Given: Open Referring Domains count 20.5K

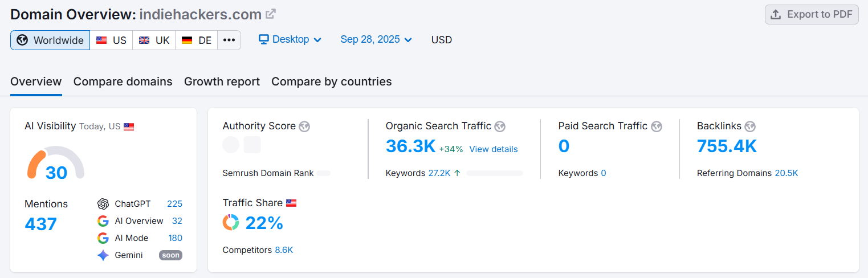Looking at the screenshot, I should tap(787, 173).
